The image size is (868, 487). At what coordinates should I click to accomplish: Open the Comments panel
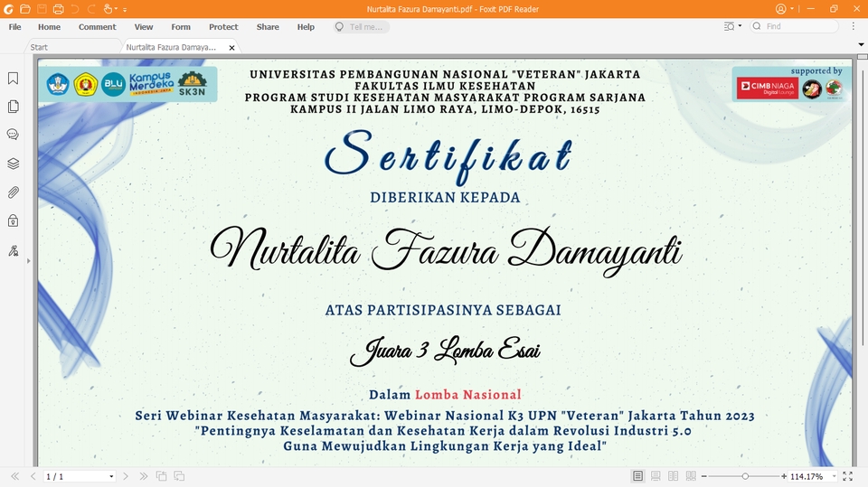click(14, 135)
